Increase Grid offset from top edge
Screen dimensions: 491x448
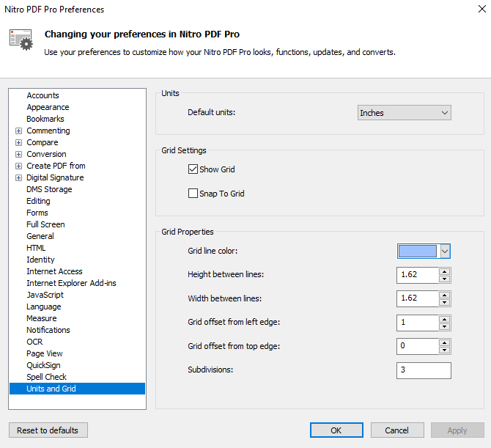[444, 342]
